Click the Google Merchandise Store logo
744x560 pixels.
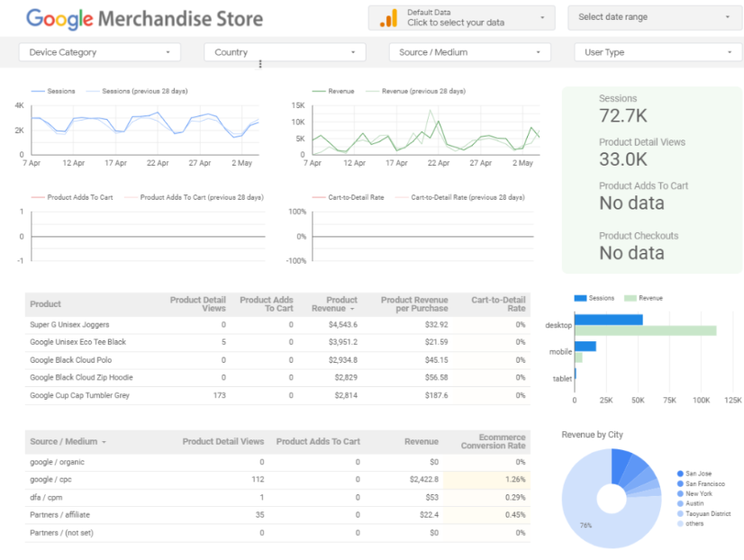(144, 19)
